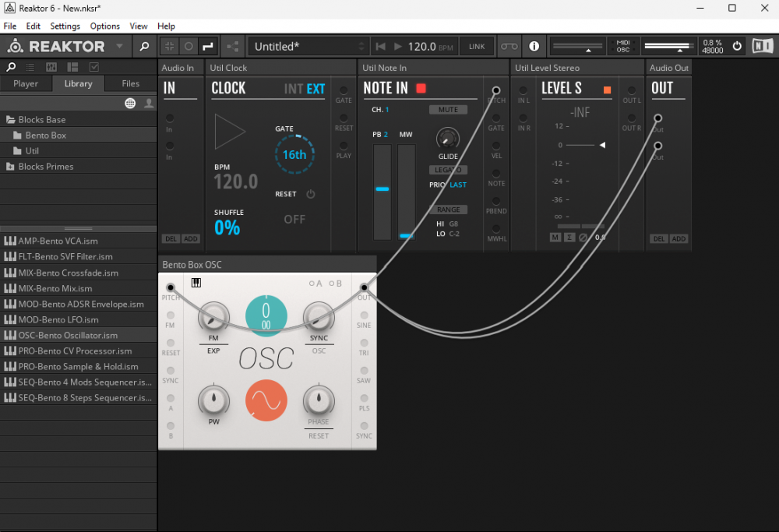The width and height of the screenshot is (779, 532).
Task: Open the Edit menu
Action: point(33,26)
